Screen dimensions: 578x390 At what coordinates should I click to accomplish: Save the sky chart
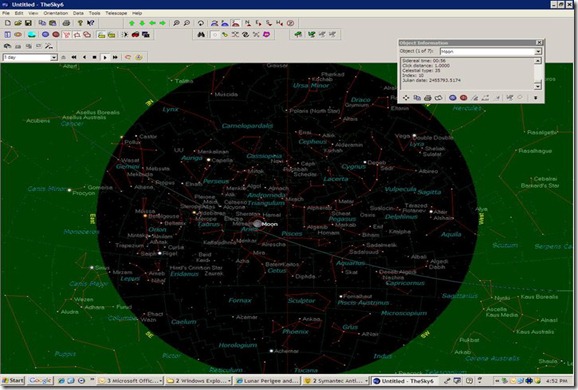(28, 23)
